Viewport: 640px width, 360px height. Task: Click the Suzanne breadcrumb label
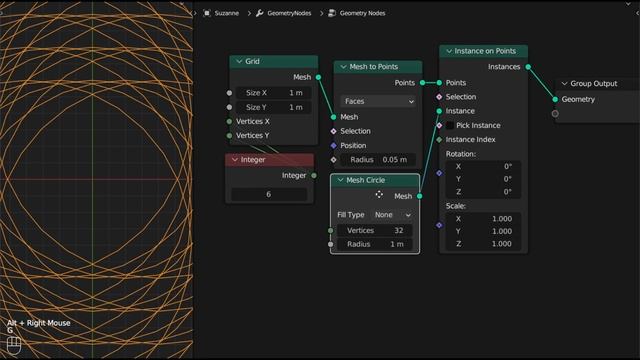227,13
